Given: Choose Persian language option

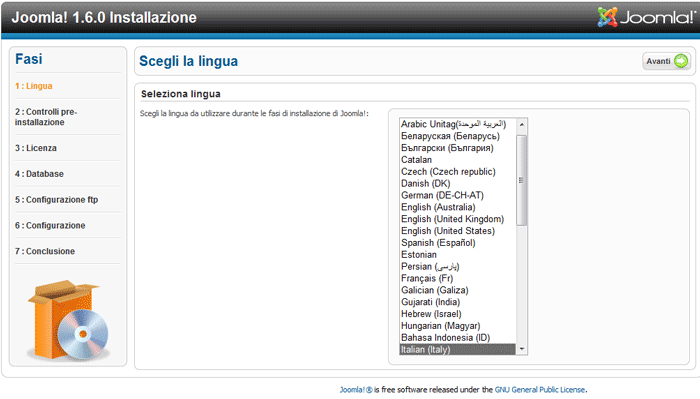Looking at the screenshot, I should [x=458, y=266].
